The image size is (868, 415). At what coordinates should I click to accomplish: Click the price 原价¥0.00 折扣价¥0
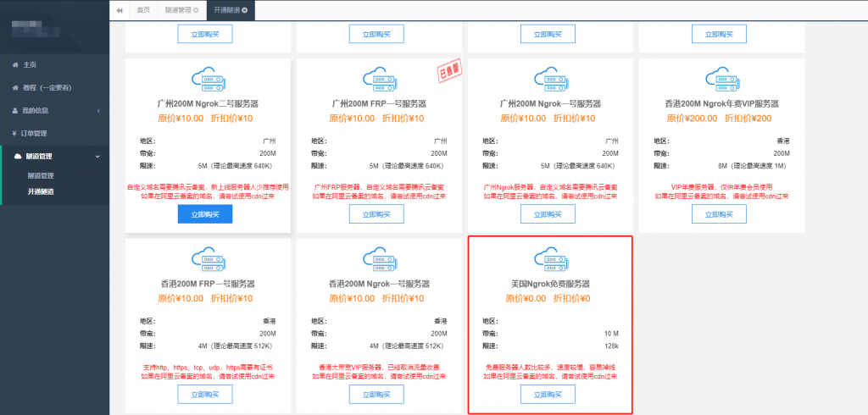point(548,299)
